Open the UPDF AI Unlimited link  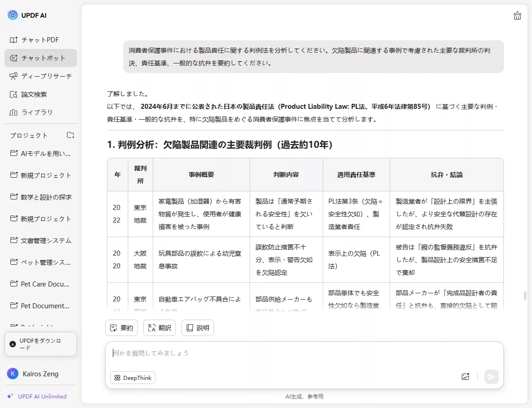[37, 396]
